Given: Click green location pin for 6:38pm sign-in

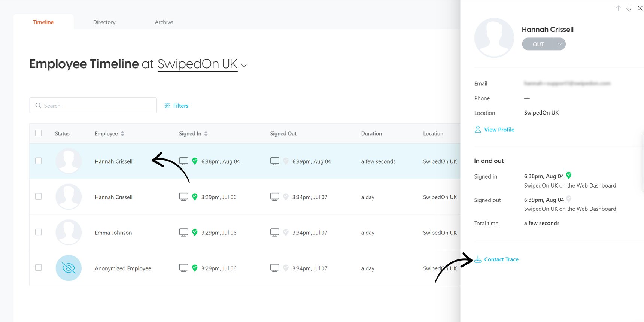Looking at the screenshot, I should pyautogui.click(x=195, y=161).
